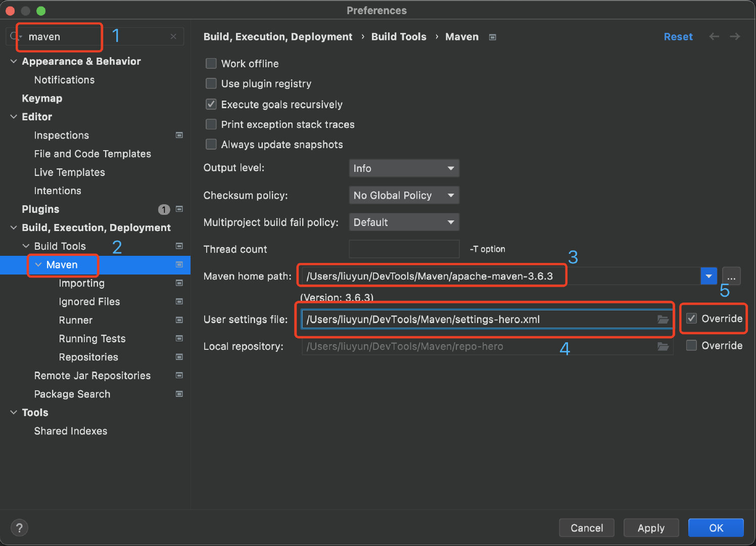
Task: Collapse the Tools section
Action: click(x=14, y=413)
